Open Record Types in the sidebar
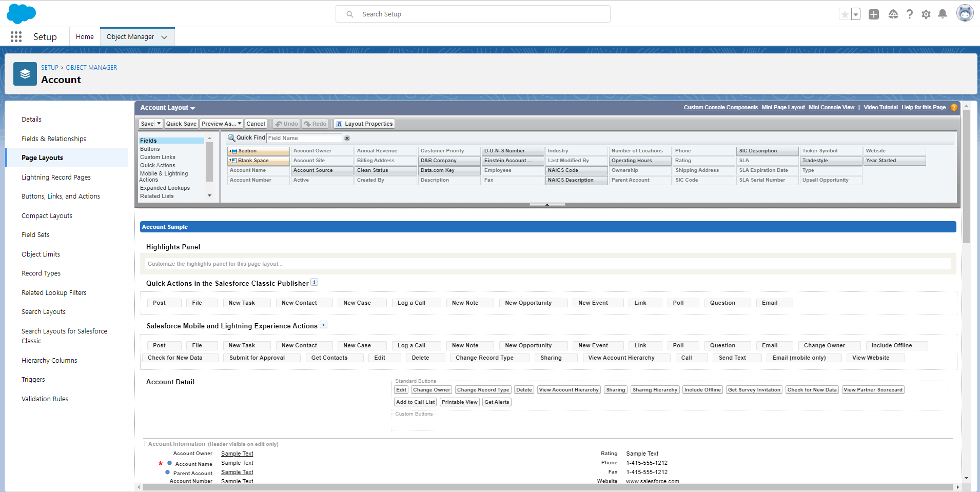Screen dimensions: 980x492 click(x=41, y=273)
